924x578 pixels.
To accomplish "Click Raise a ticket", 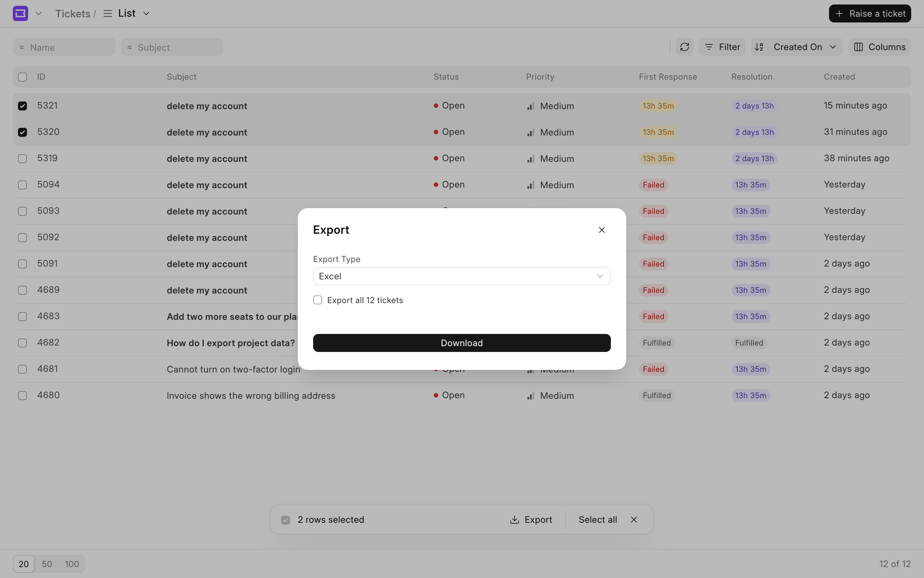I will [870, 14].
